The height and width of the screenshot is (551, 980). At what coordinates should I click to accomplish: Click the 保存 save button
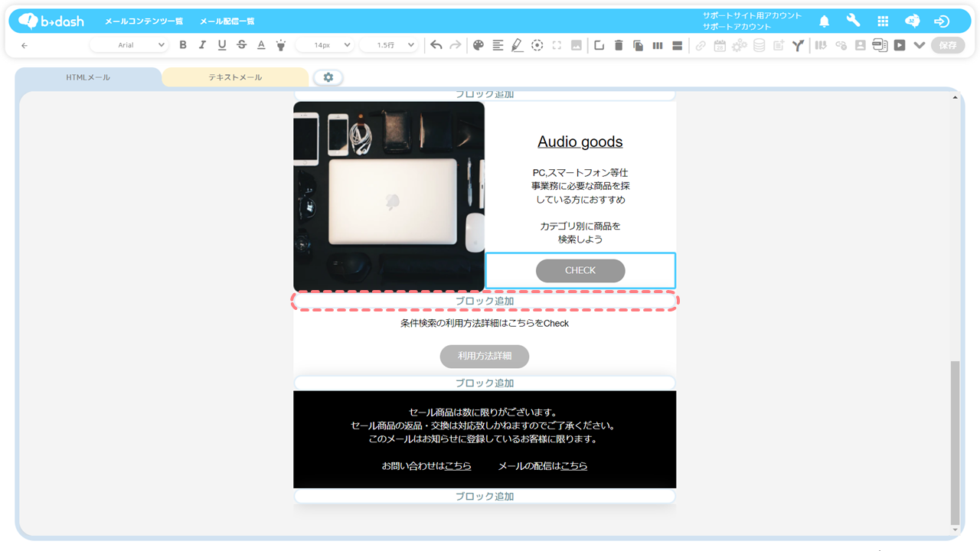click(948, 45)
